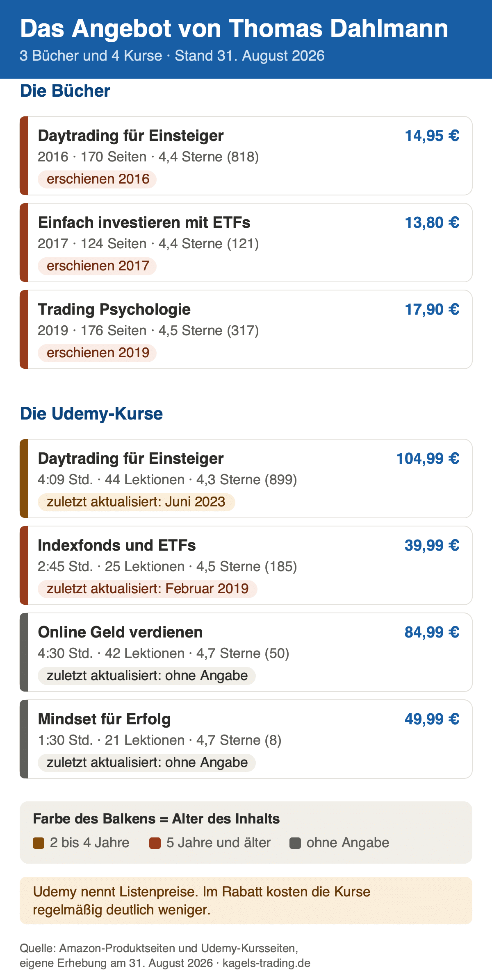
Task: Click the 13,80 € price label
Action: (x=432, y=222)
